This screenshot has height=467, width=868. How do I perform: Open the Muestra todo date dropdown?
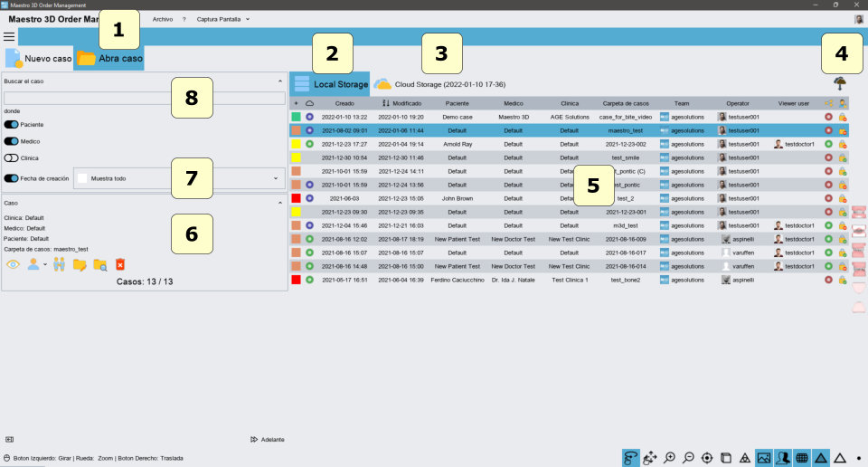click(x=179, y=178)
